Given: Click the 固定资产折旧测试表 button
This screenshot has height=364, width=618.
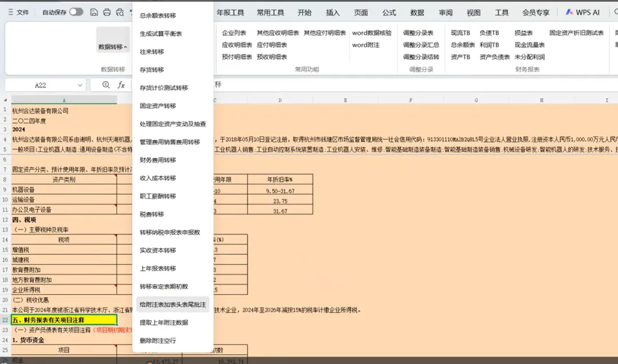Looking at the screenshot, I should pos(577,33).
